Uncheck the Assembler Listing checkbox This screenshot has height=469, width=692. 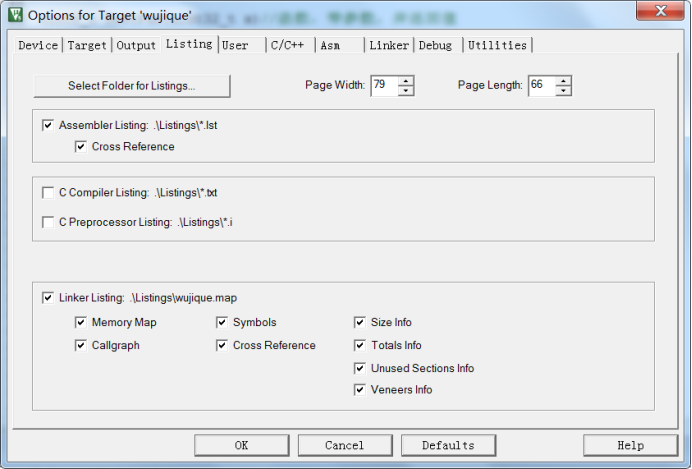(48, 125)
